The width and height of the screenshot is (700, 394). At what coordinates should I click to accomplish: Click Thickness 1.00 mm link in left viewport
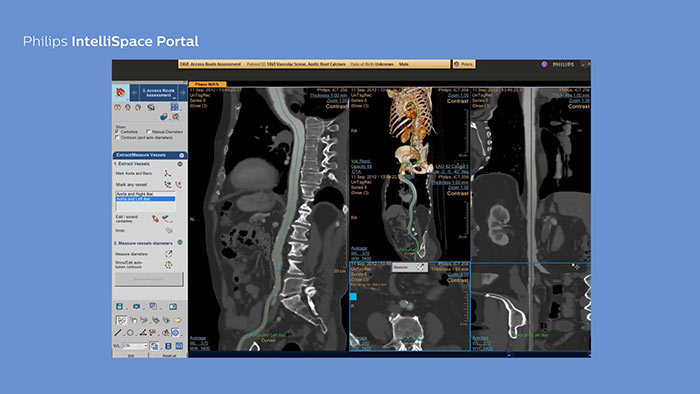[329, 95]
